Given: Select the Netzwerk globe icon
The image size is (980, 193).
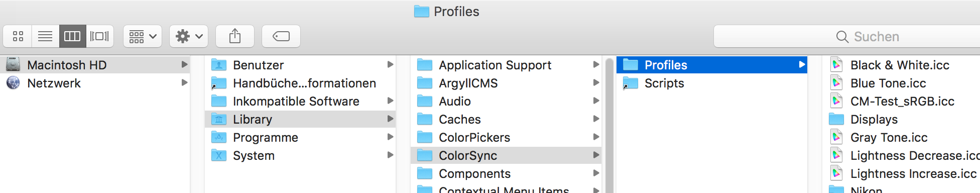Looking at the screenshot, I should pos(13,82).
